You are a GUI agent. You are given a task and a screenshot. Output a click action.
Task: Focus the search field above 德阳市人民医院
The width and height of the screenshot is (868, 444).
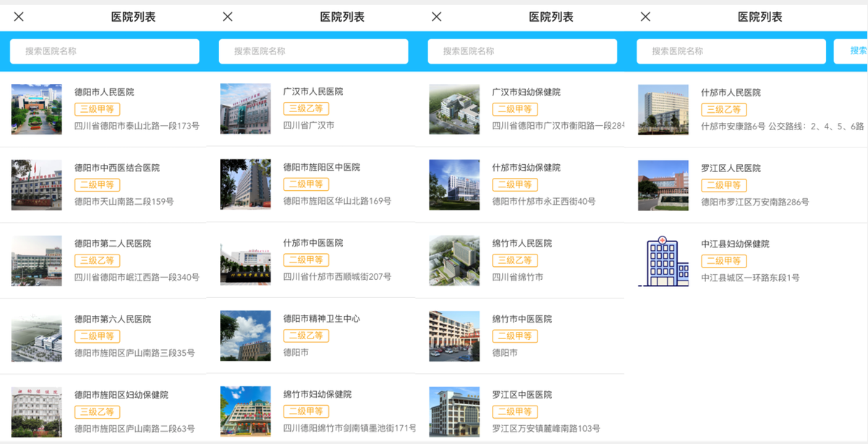(x=104, y=51)
